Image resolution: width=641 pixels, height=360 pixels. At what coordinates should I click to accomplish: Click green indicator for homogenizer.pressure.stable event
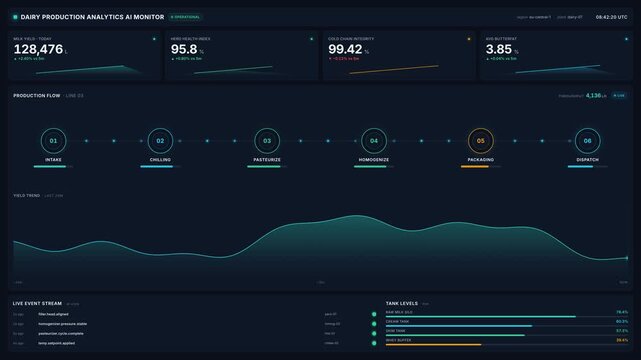374,324
